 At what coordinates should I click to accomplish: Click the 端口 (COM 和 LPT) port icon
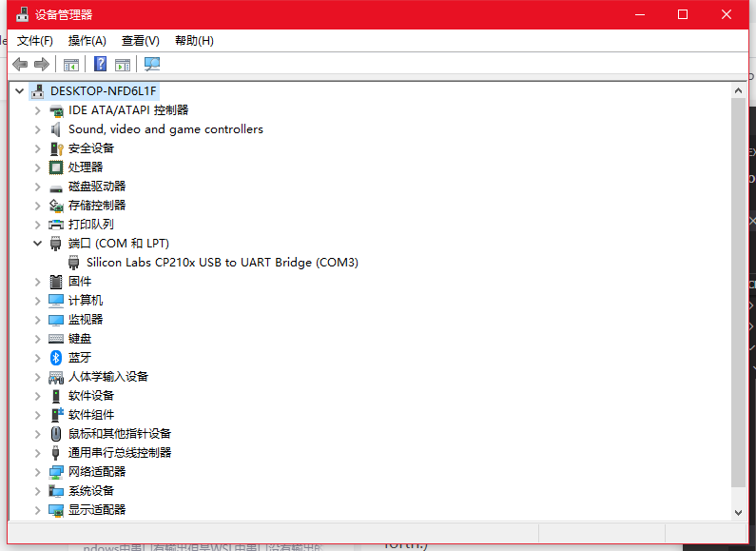pos(56,244)
